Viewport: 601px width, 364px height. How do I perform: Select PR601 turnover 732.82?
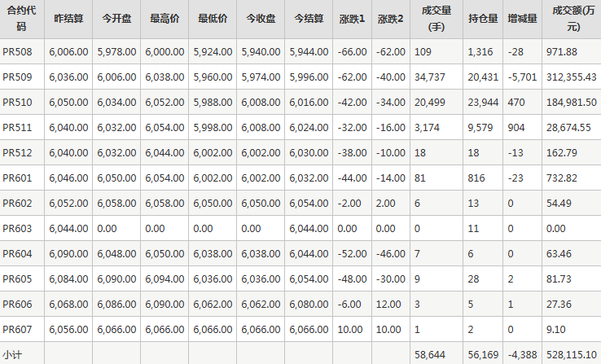coord(562,178)
